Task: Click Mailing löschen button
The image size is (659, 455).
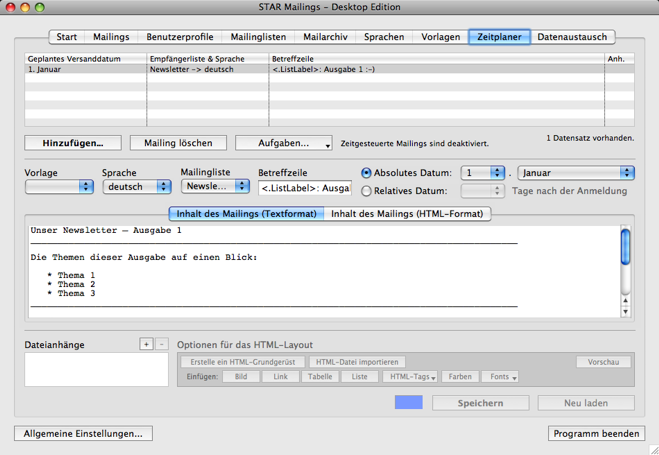Action: (178, 143)
